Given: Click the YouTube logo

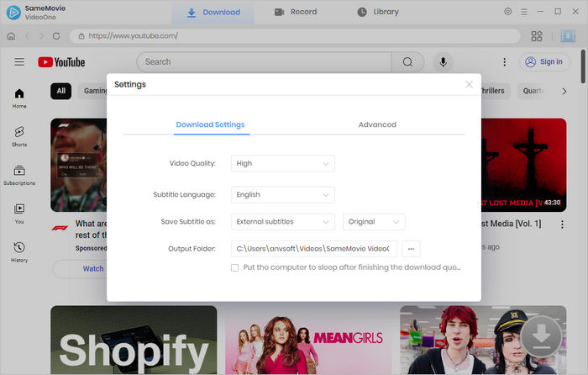Looking at the screenshot, I should [x=61, y=62].
